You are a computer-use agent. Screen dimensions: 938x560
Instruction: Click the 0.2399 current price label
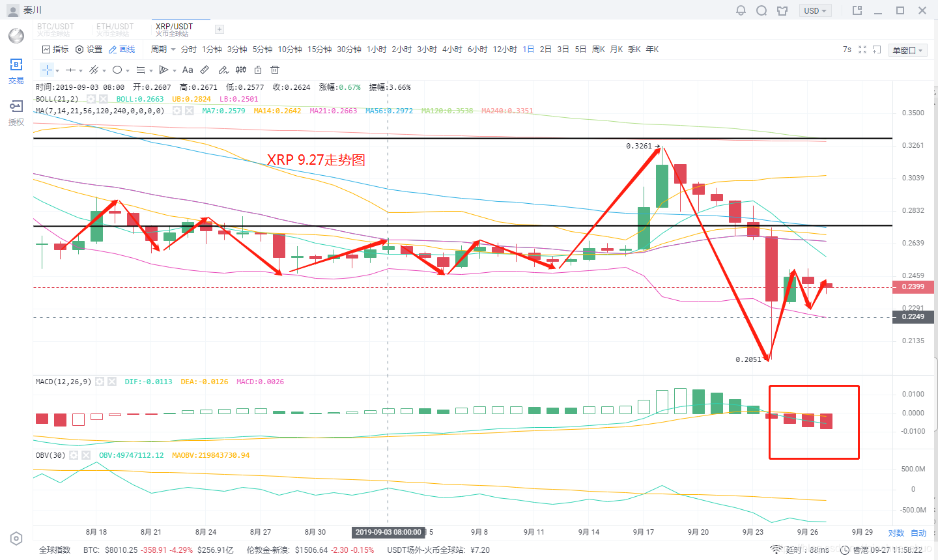tap(913, 287)
